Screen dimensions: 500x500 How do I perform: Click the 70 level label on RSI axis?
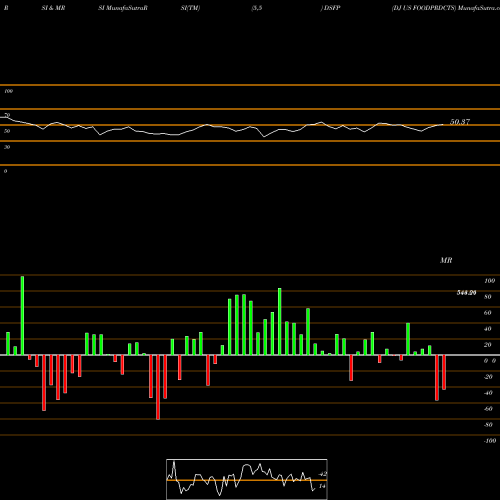[7, 115]
